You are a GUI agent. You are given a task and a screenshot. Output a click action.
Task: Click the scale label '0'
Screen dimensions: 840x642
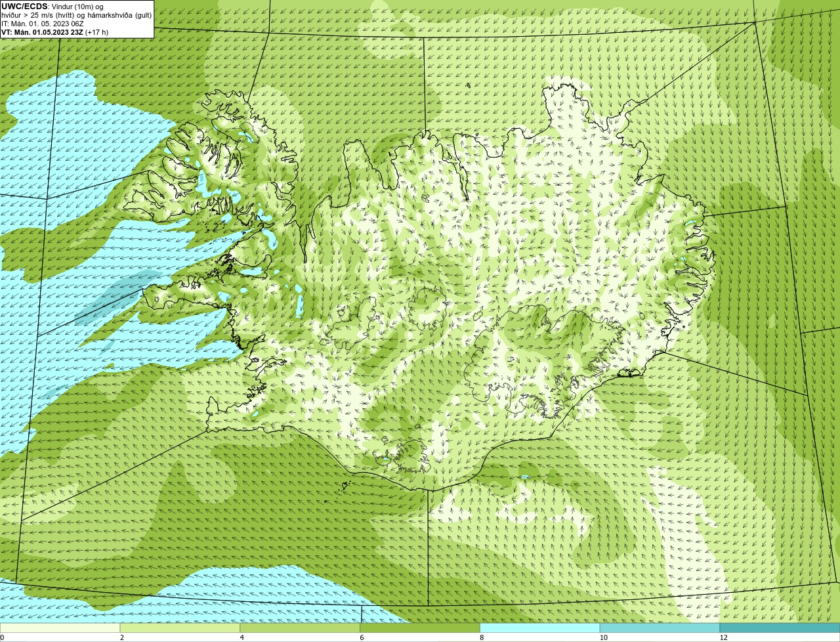[2, 637]
